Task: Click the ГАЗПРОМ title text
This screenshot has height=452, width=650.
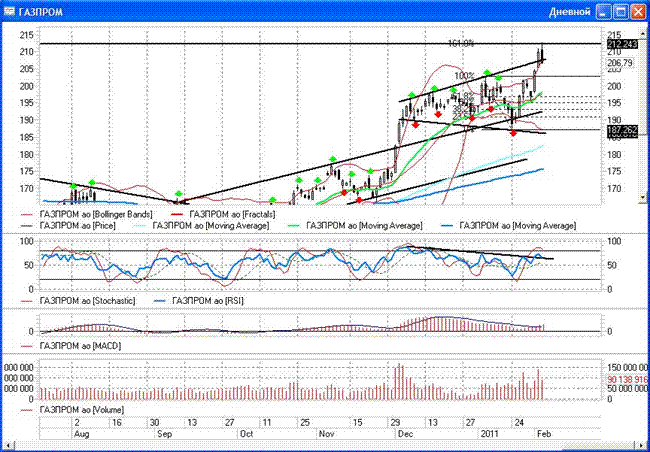Action: [x=41, y=12]
